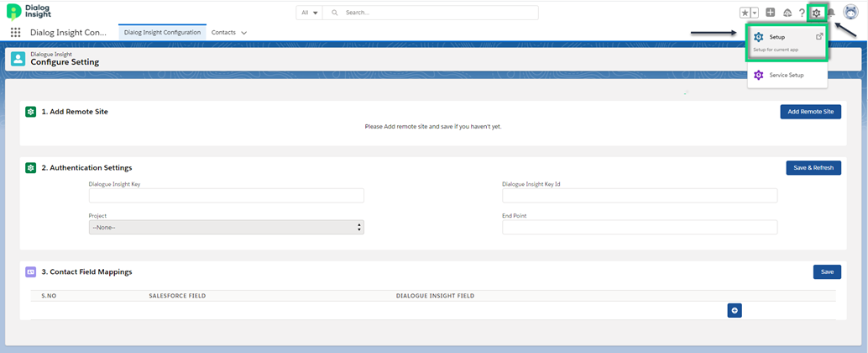Click the 'Please Add remote site' message

coord(433,126)
